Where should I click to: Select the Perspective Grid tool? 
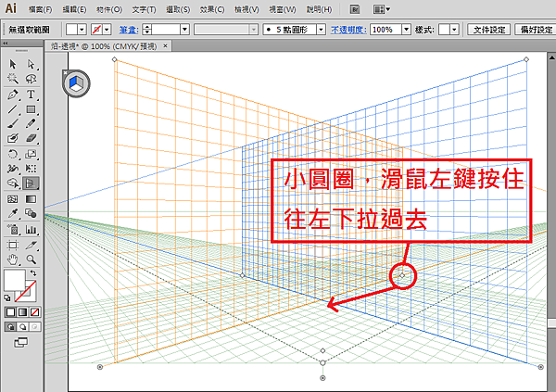[x=32, y=183]
